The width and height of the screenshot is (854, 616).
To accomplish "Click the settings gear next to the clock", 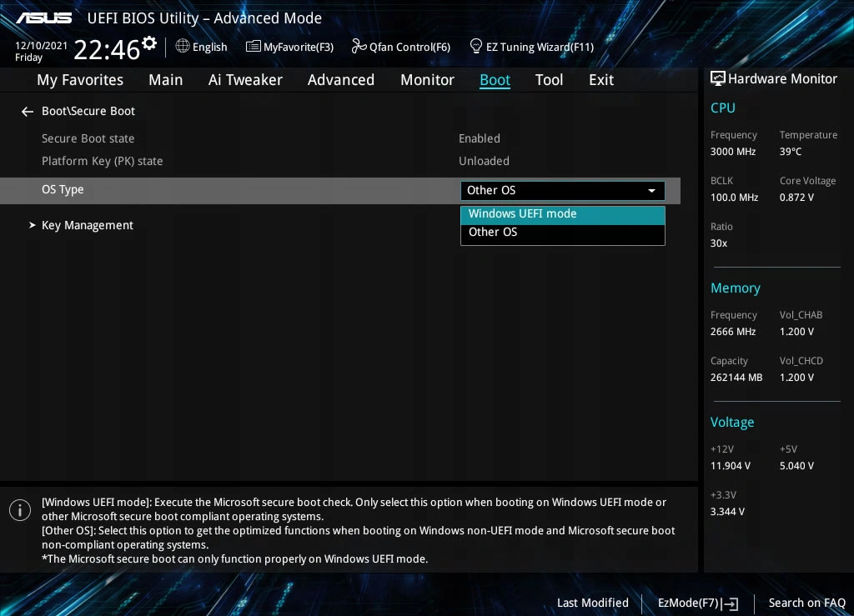I will (x=149, y=43).
